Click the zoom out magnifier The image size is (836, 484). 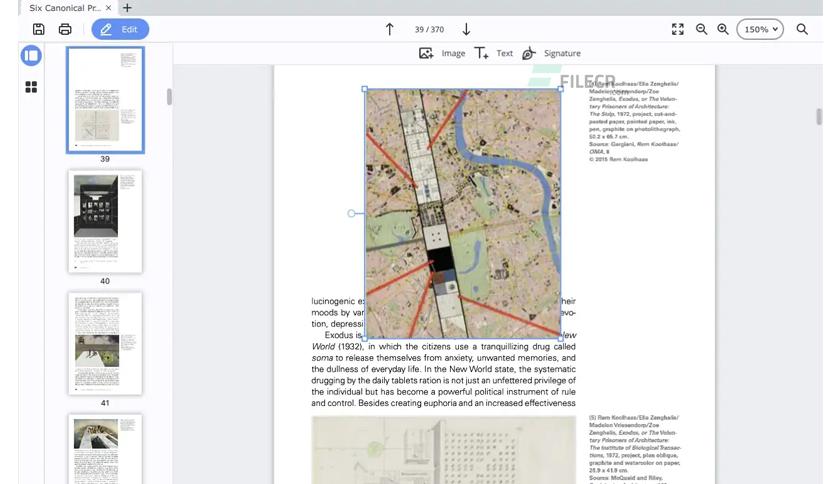click(702, 29)
